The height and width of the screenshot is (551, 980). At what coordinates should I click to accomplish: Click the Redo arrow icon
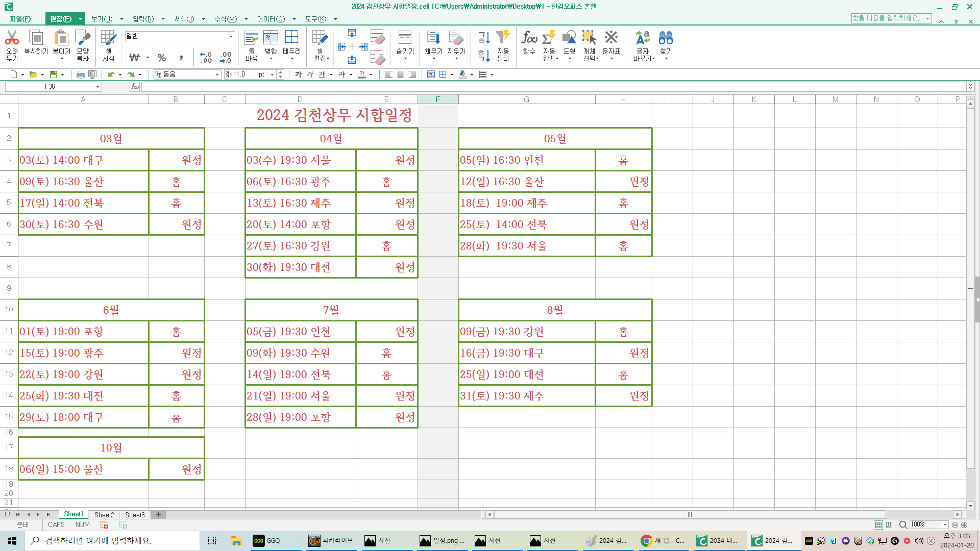pos(131,74)
